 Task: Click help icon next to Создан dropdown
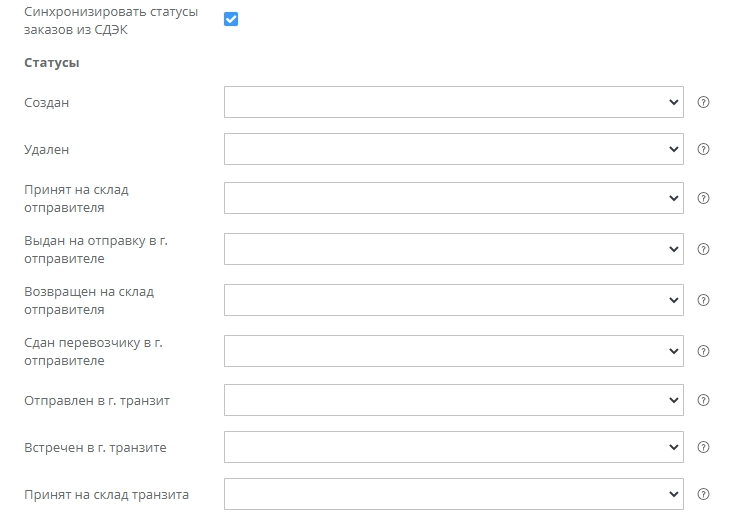coord(703,102)
